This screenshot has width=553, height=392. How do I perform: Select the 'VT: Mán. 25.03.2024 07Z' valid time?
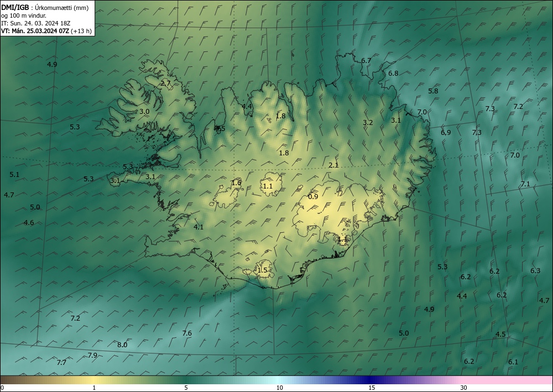pos(35,31)
